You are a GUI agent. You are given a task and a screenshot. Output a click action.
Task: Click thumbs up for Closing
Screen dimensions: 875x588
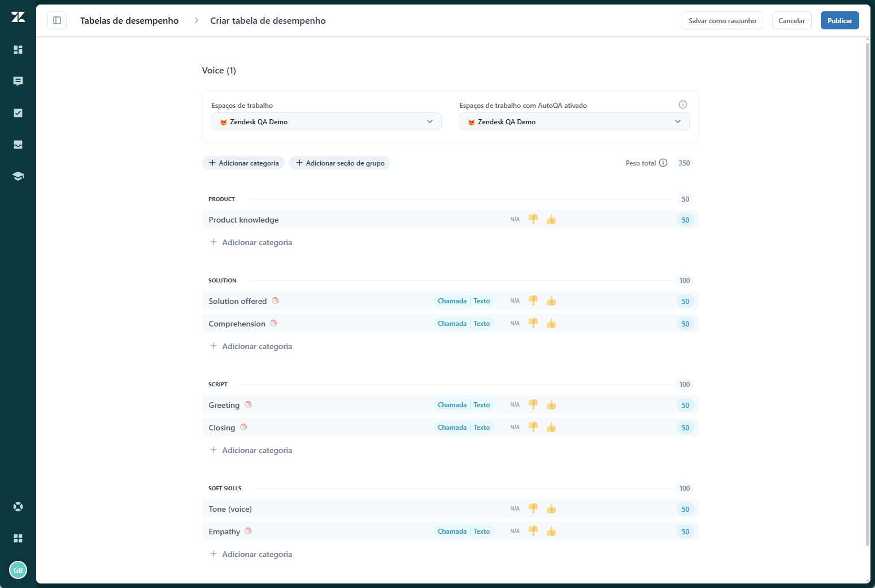tap(551, 427)
